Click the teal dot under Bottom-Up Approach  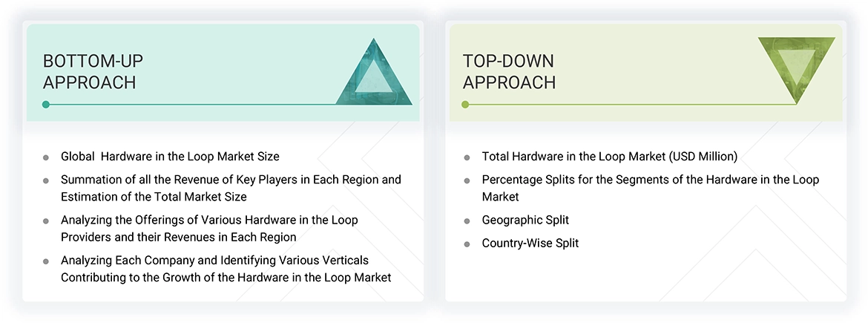point(46,105)
